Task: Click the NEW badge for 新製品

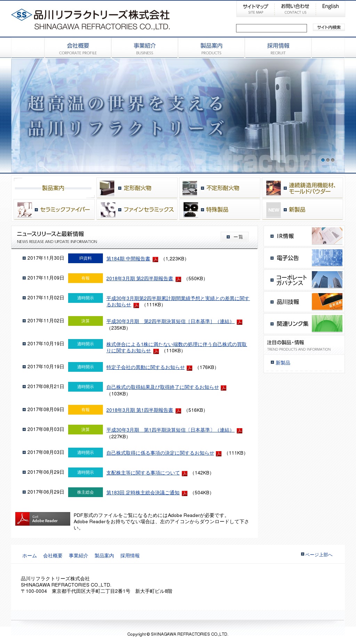Action: 273,210
